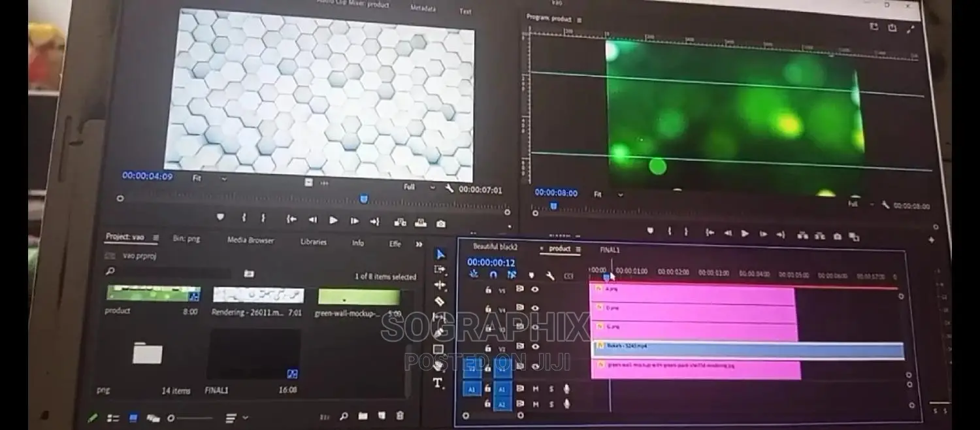Click Go to Out in Source monitor
Image resolution: width=980 pixels, height=430 pixels.
[x=374, y=222]
